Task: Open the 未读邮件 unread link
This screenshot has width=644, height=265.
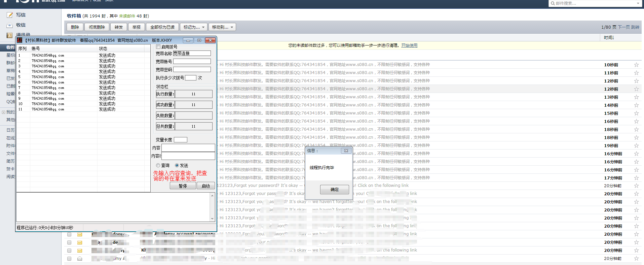Action: (127, 16)
